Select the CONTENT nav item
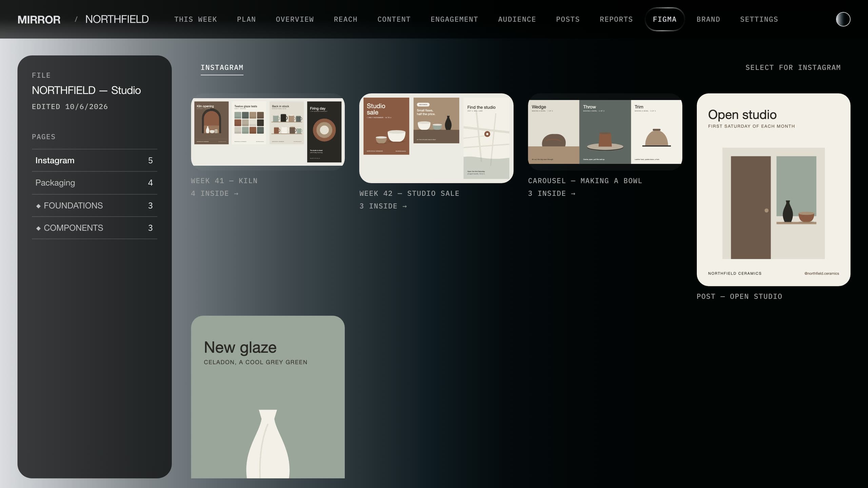 (x=394, y=19)
